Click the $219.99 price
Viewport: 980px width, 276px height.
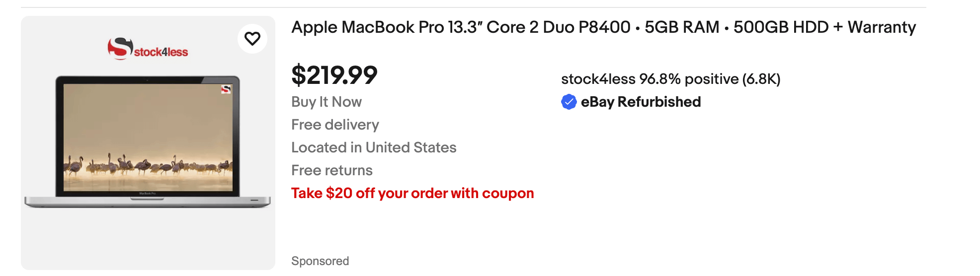tap(334, 75)
